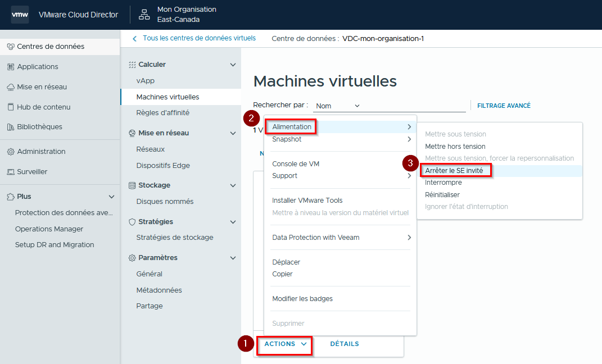This screenshot has height=364, width=602.
Task: Select Réinitialiser in power submenu
Action: click(442, 195)
